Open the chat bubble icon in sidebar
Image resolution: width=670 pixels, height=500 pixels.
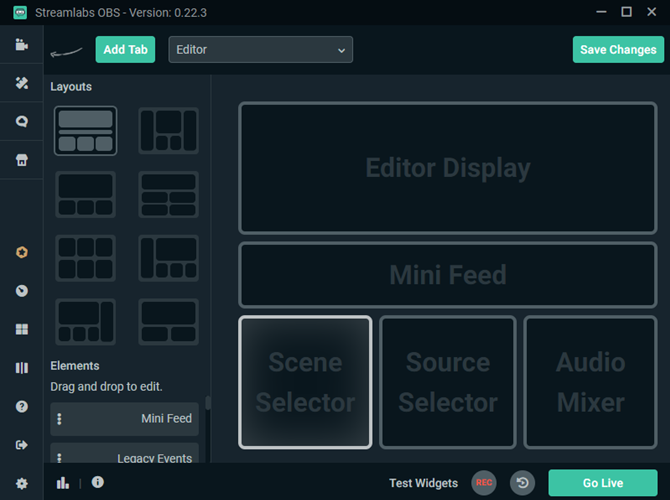(21, 121)
